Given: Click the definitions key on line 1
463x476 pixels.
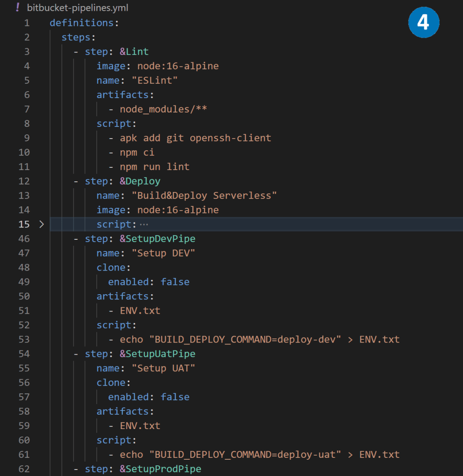Looking at the screenshot, I should (81, 23).
